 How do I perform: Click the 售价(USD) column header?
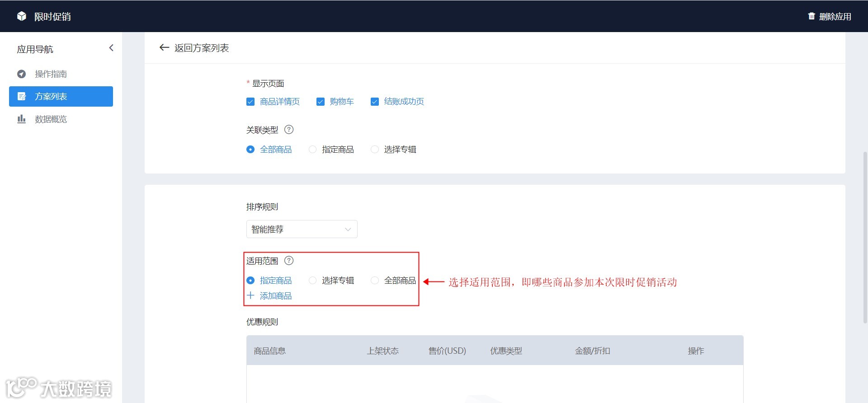447,351
